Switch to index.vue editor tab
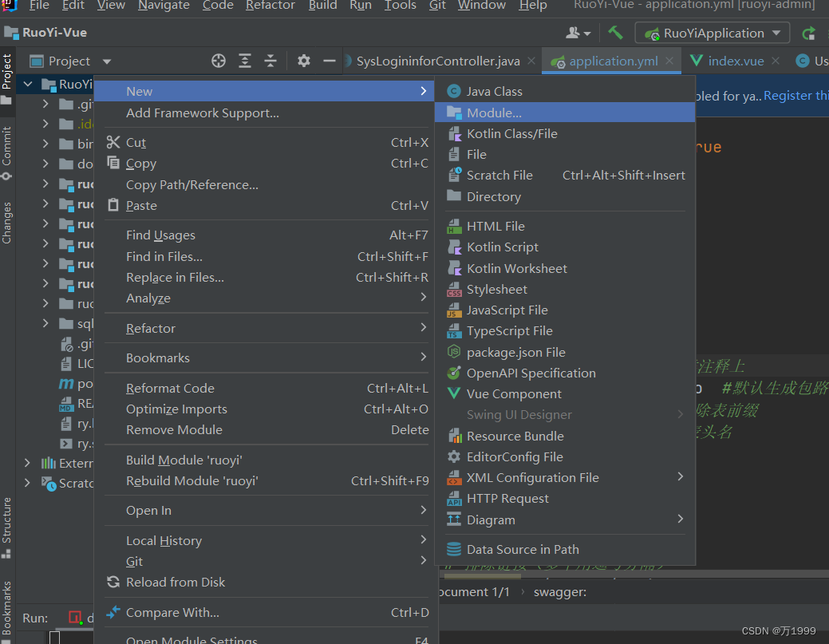Viewport: 829px width, 644px height. click(x=736, y=61)
